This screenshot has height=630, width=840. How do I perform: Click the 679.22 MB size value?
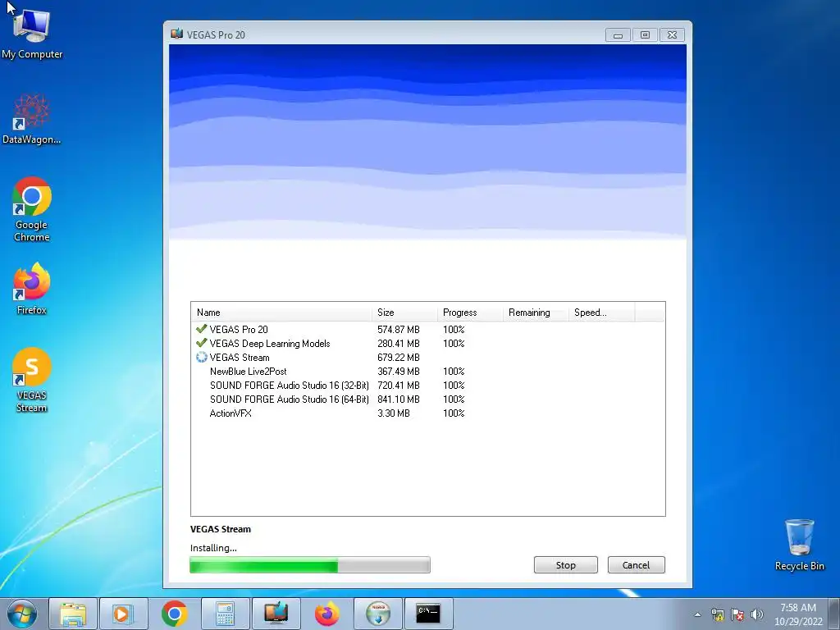(399, 358)
